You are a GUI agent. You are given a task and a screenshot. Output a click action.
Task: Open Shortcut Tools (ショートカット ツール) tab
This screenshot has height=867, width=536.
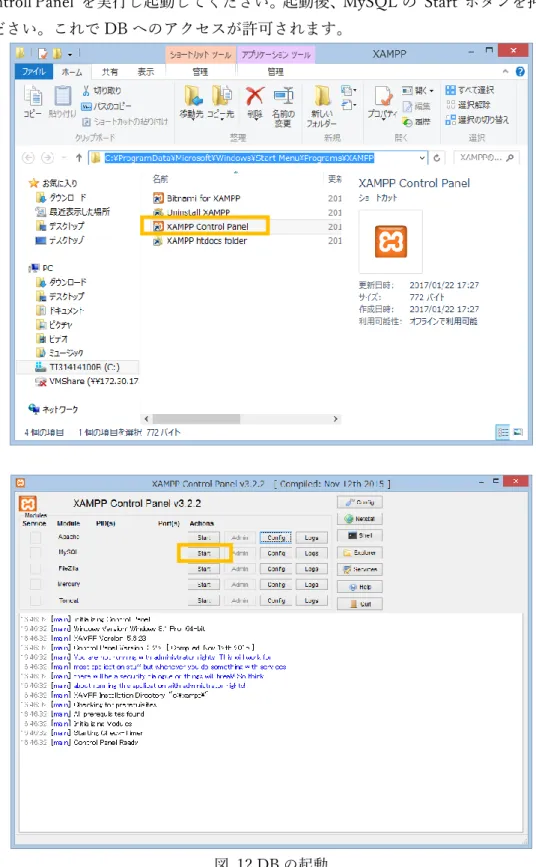pos(200,55)
